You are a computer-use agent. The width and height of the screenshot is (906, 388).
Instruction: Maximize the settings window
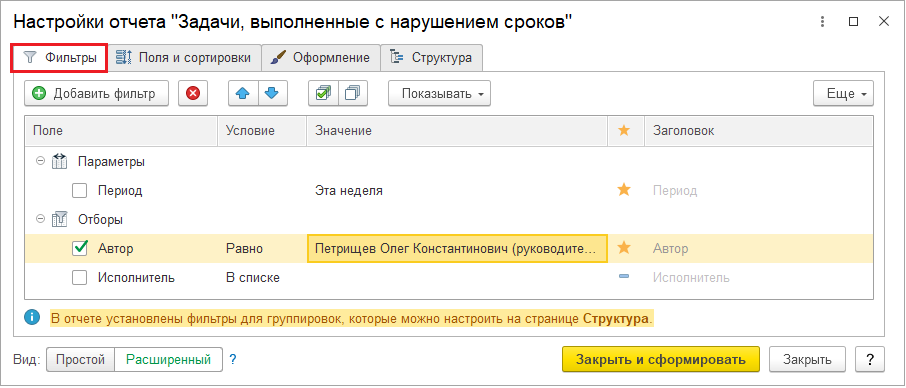point(853,22)
